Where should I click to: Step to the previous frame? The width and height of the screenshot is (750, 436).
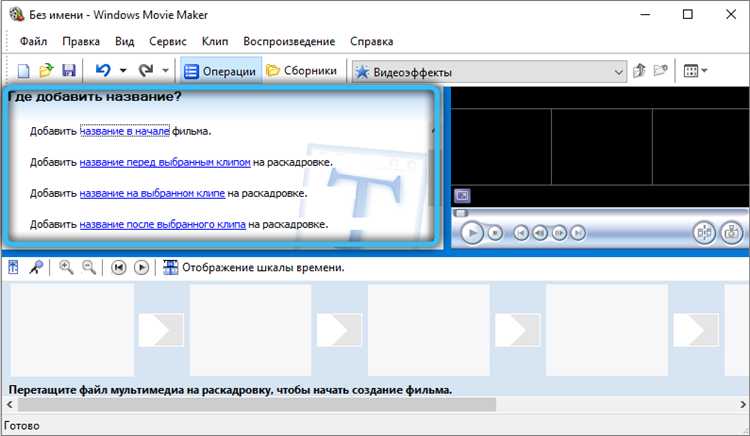(540, 233)
